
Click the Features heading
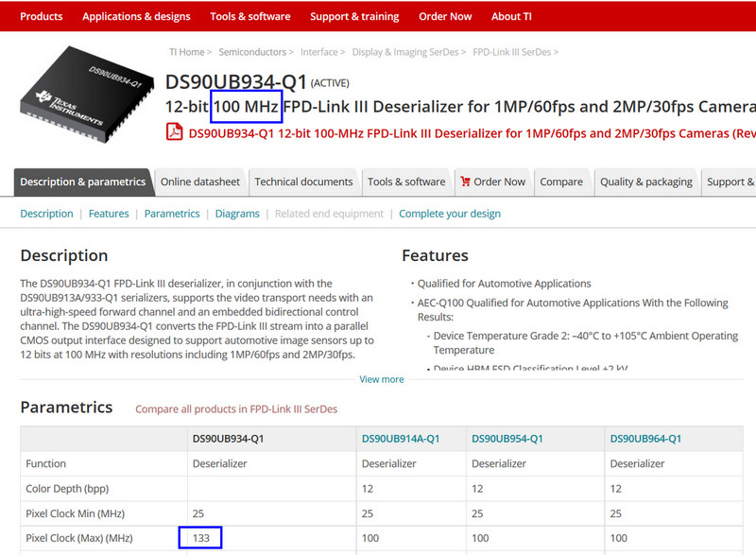coord(435,255)
